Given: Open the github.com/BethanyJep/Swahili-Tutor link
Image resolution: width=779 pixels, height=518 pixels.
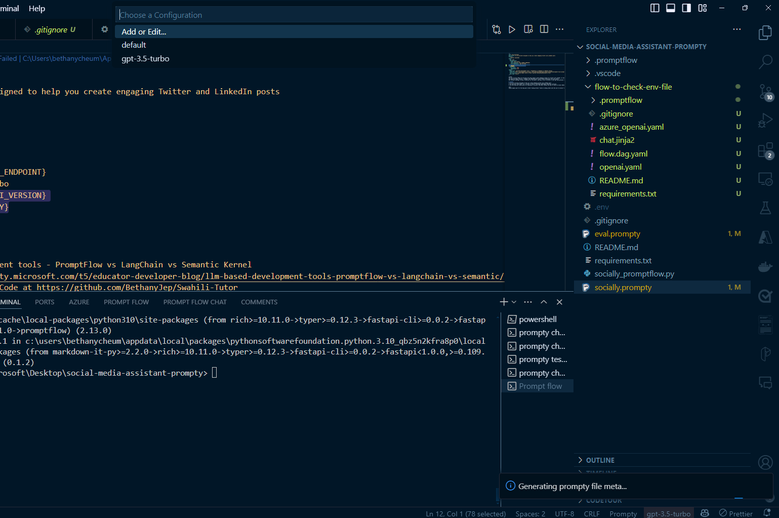Looking at the screenshot, I should pyautogui.click(x=137, y=288).
